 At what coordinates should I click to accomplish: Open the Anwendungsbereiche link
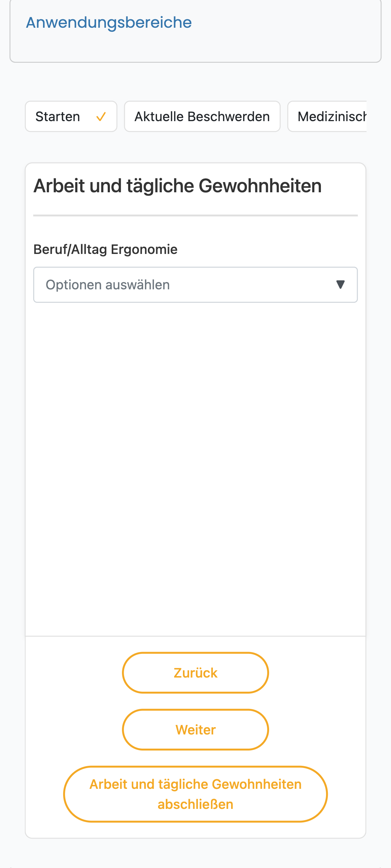(109, 23)
